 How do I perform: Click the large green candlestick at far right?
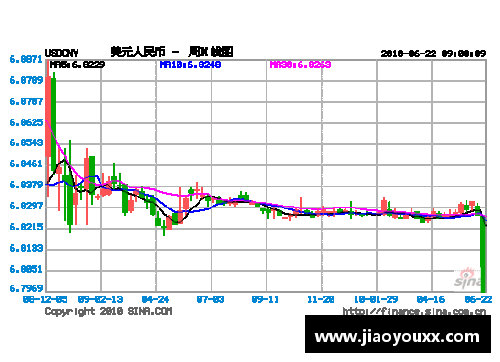pos(483,254)
